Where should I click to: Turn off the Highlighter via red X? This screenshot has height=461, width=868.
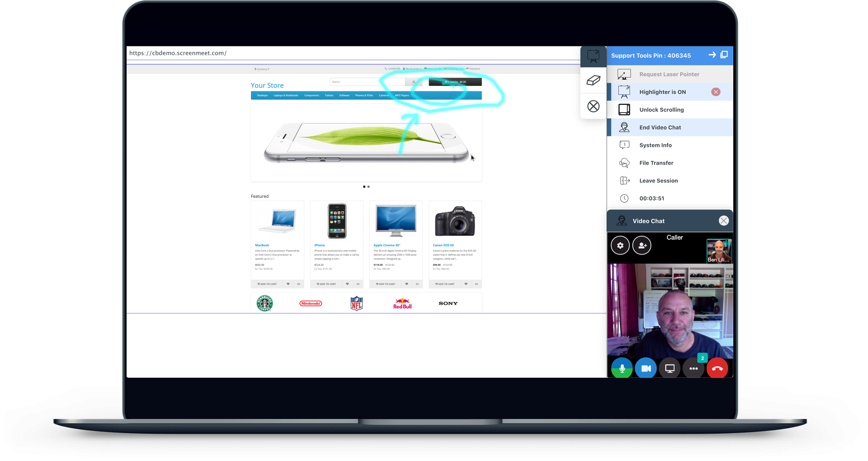(x=716, y=92)
